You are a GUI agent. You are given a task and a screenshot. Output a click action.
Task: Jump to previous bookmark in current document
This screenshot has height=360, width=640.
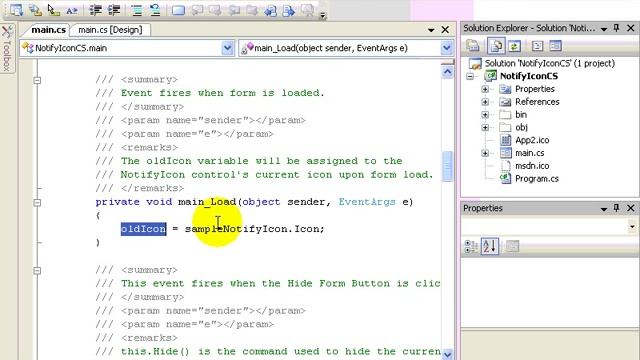pos(270,10)
